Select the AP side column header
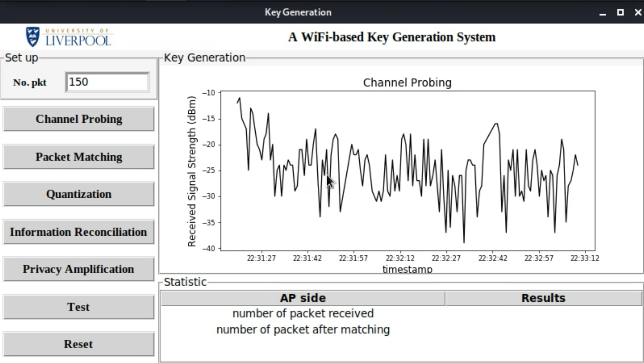Screen dimensions: 644x363 pos(303,298)
